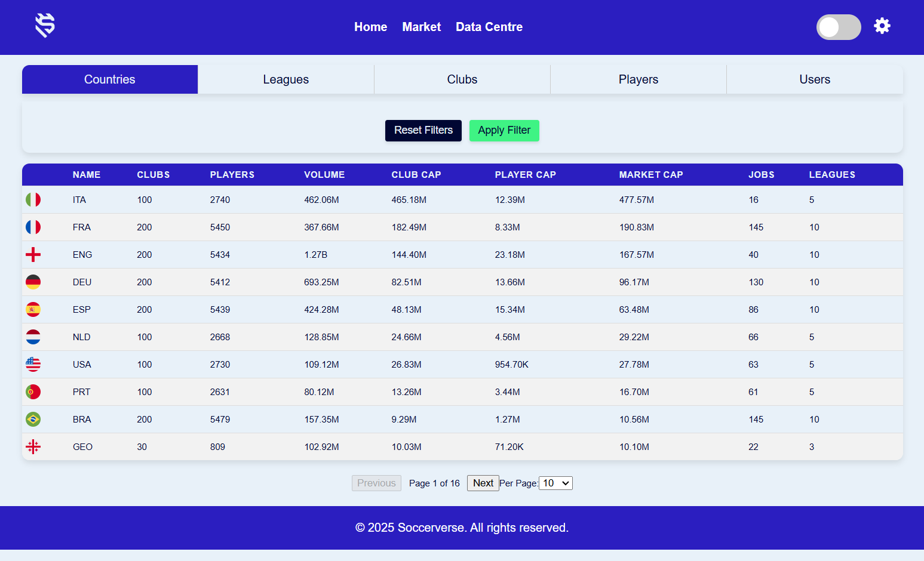The width and height of the screenshot is (924, 561).
Task: Open the Players tab
Action: point(638,79)
